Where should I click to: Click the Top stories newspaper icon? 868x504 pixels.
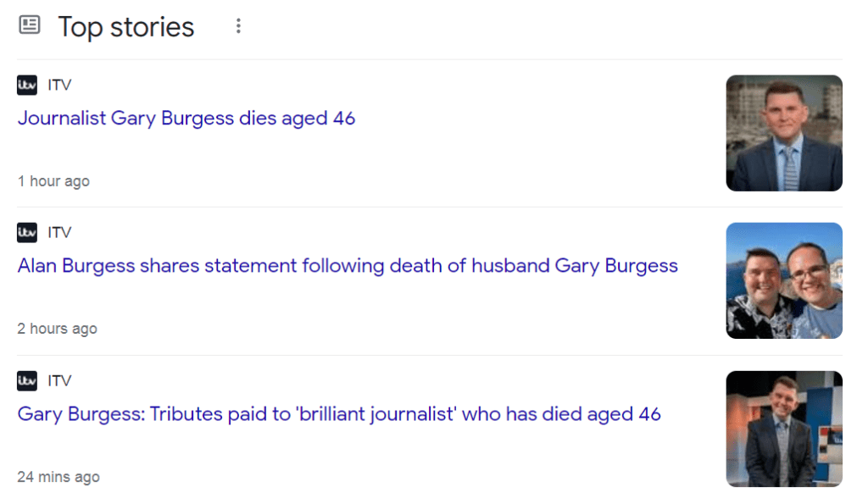[29, 26]
